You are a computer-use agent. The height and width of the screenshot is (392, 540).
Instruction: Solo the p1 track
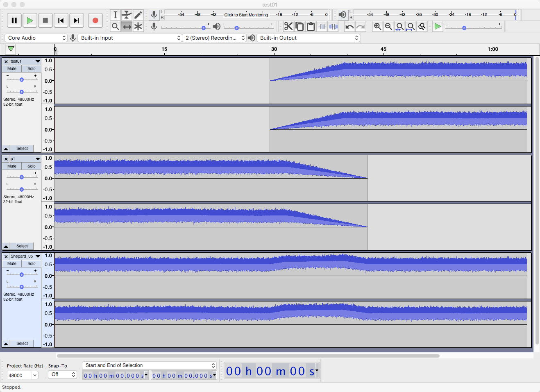coord(32,166)
